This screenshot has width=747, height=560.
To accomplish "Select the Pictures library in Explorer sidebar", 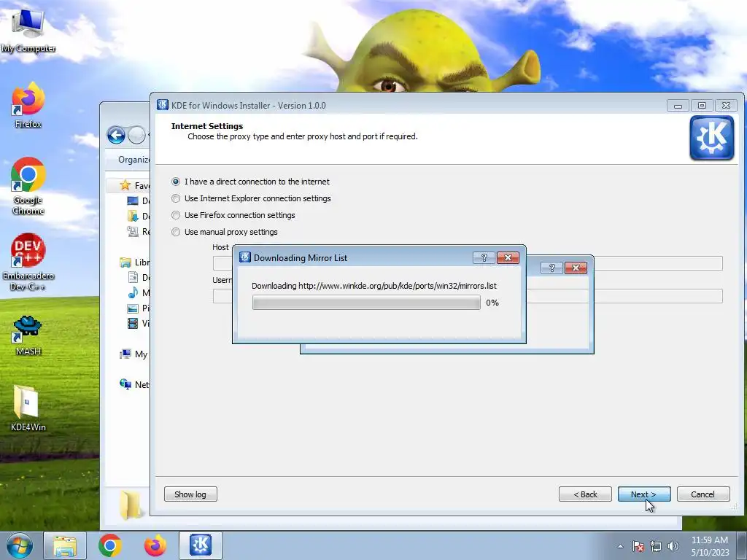I will point(139,308).
